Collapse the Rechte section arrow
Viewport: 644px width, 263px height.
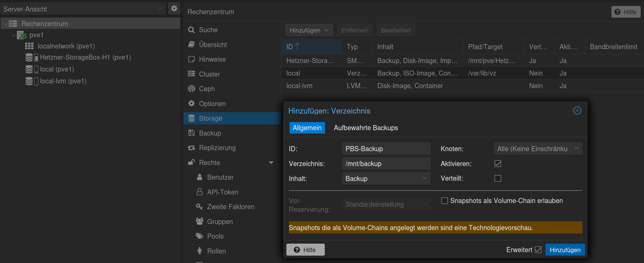(x=271, y=163)
